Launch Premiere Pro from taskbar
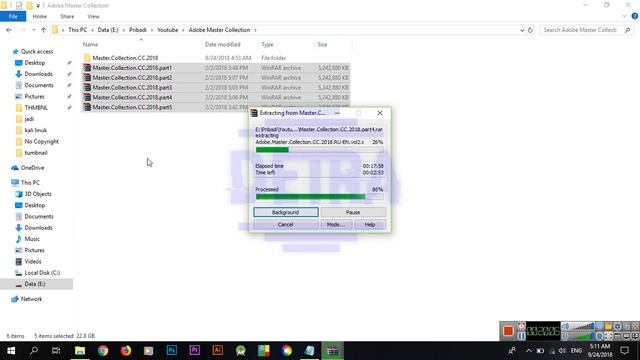Screen dimensions: 640x360 pyautogui.click(x=195, y=351)
